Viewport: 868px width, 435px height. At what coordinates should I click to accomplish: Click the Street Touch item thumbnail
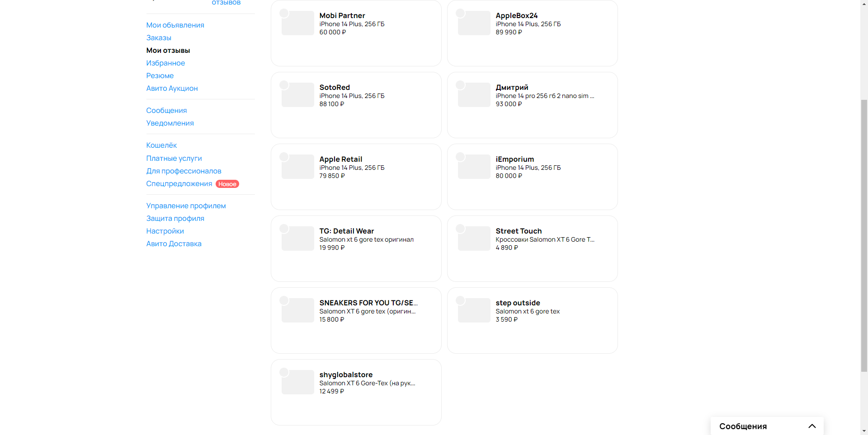[474, 239]
